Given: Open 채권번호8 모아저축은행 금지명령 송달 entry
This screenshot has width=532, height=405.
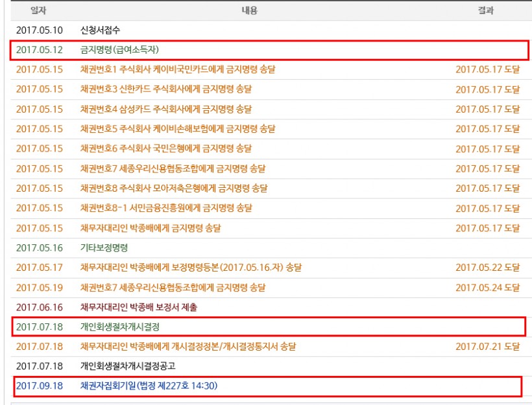Looking at the screenshot, I should point(174,188).
